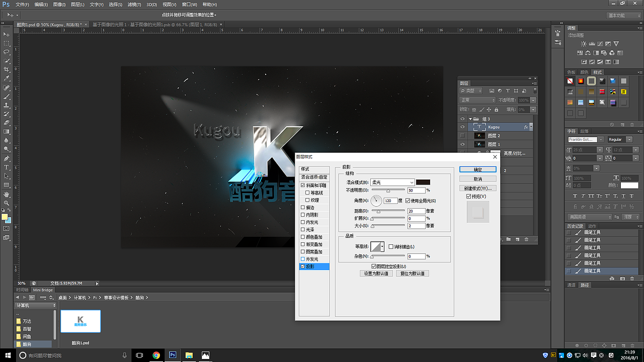Toggle 图层挖空投影 checkbox
The image size is (644, 362).
point(373,266)
